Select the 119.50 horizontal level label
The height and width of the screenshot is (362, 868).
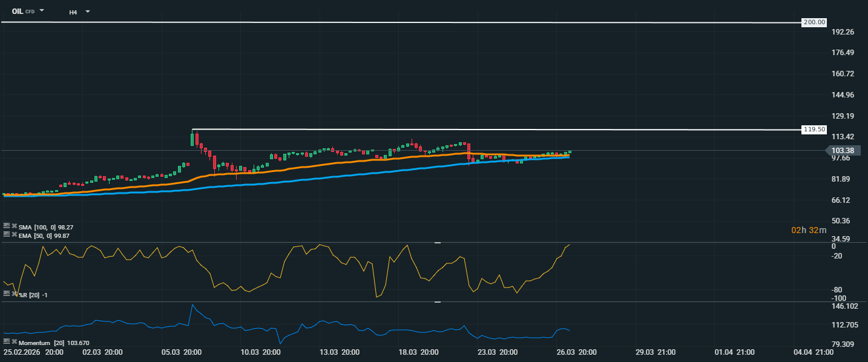tap(814, 130)
